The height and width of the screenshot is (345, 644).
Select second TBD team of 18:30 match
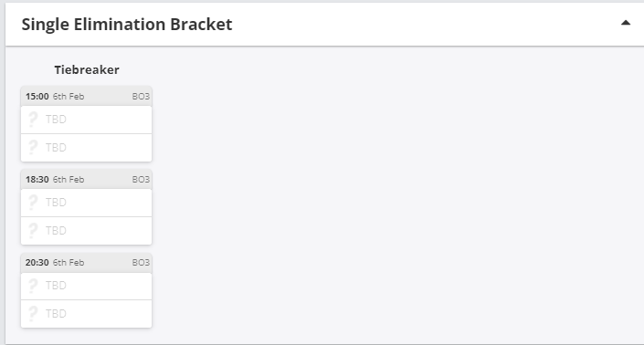(86, 231)
